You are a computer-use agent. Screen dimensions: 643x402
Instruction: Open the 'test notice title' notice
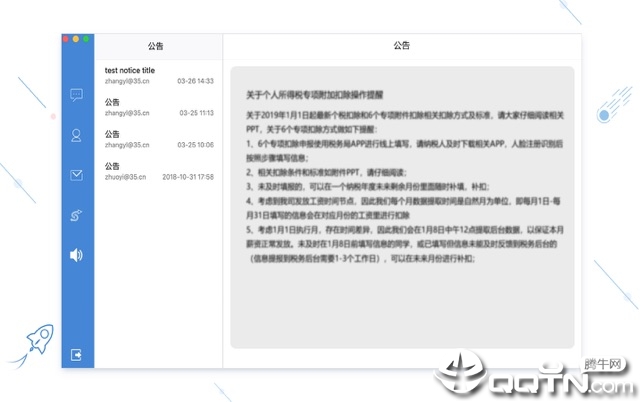[x=159, y=75]
